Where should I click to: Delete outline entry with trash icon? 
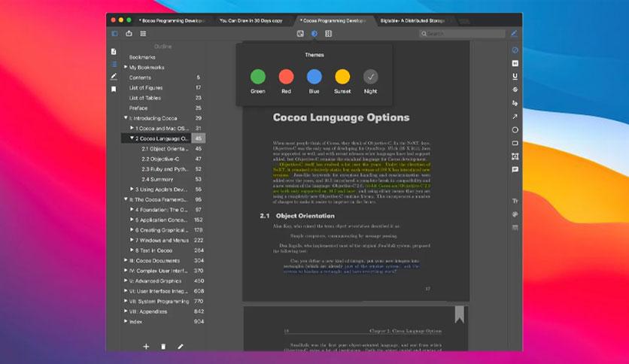point(163,347)
